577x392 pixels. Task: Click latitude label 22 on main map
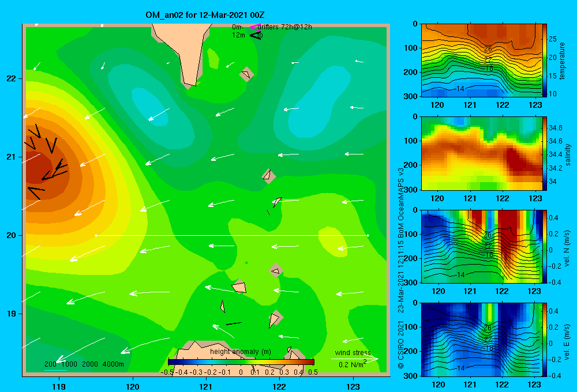coord(11,79)
